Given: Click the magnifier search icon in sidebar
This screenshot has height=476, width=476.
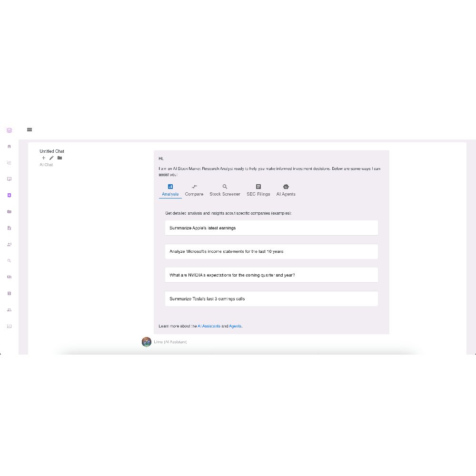Looking at the screenshot, I should click(x=9, y=261).
